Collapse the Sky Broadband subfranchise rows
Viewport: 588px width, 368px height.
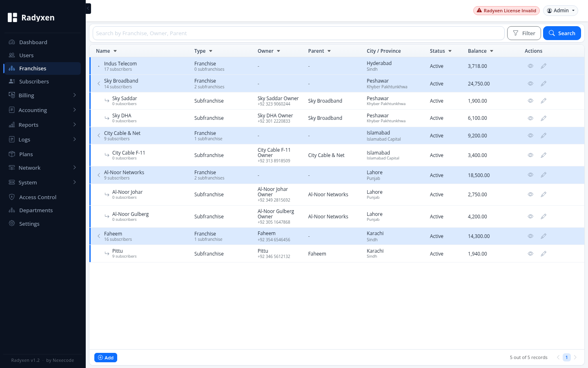99,83
